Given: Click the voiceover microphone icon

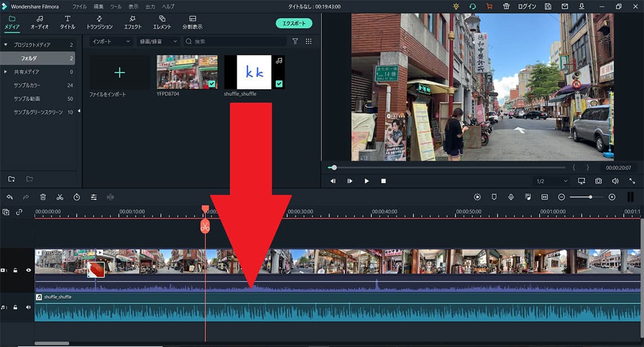Looking at the screenshot, I should pyautogui.click(x=511, y=197).
